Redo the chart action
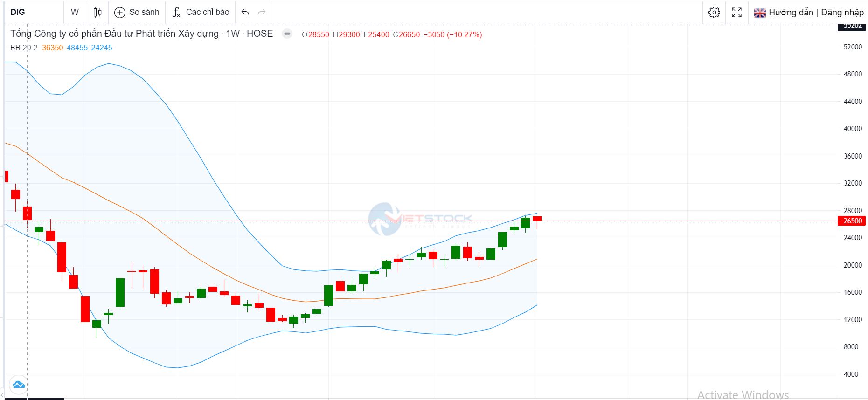 point(262,12)
